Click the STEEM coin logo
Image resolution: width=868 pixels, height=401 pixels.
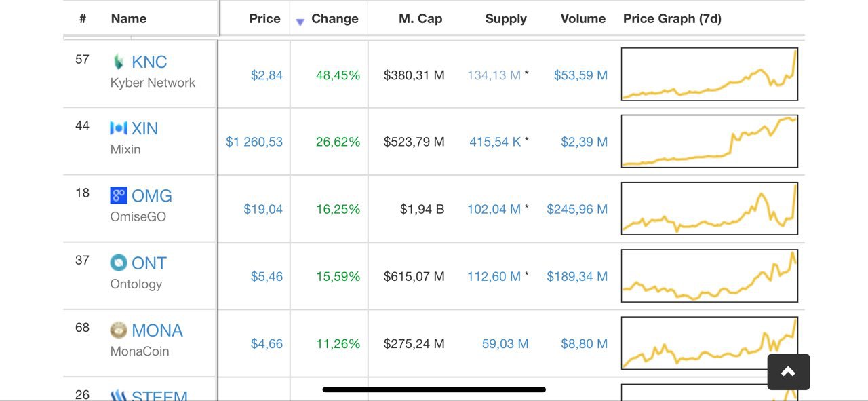point(119,395)
